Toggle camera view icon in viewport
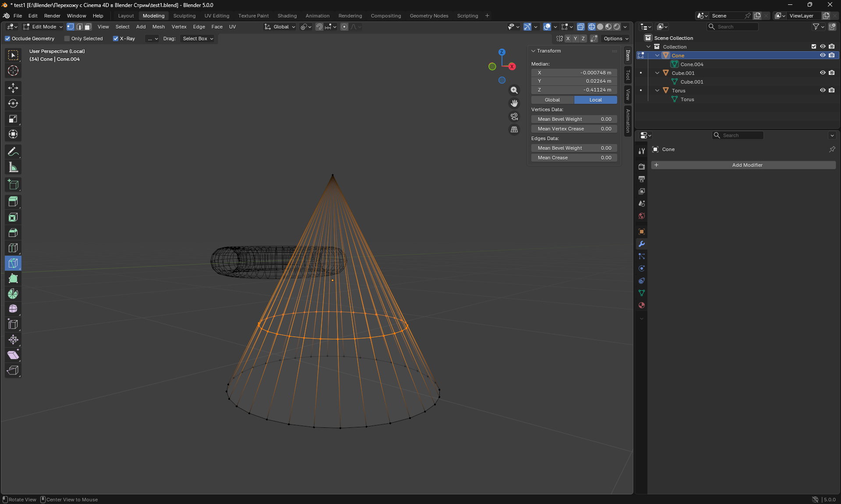Screen dimensions: 841x504 [x=514, y=116]
